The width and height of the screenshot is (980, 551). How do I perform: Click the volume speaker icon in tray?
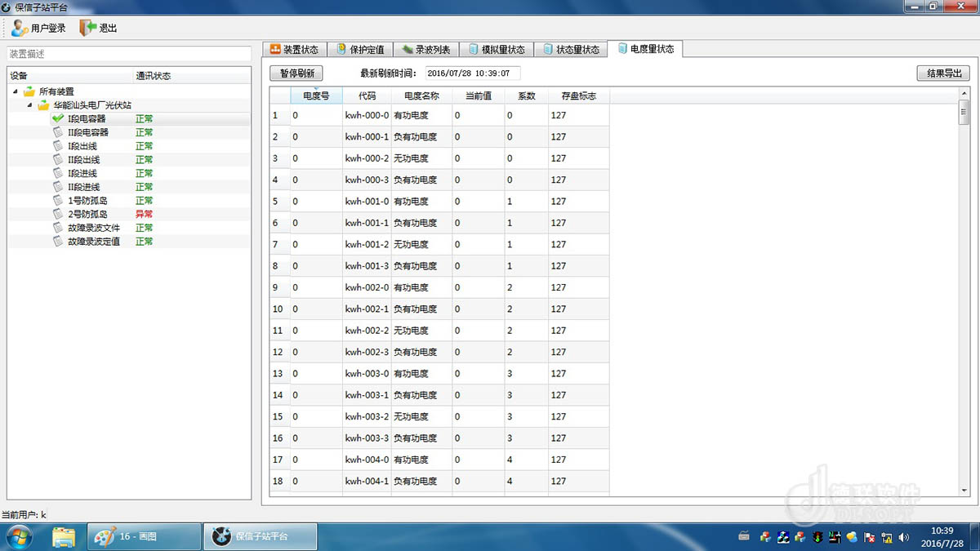(904, 537)
